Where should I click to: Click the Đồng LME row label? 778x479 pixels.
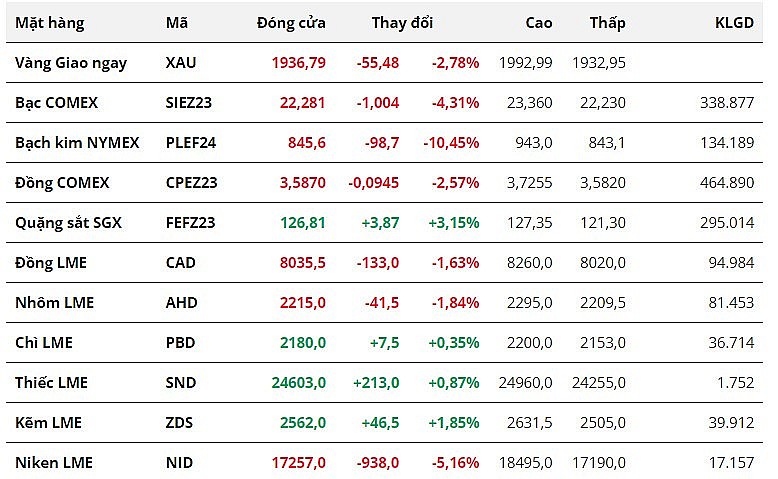51,263
